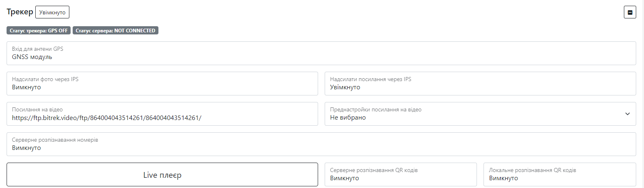Click the Трекер section heading
The width and height of the screenshot is (644, 188).
(20, 12)
